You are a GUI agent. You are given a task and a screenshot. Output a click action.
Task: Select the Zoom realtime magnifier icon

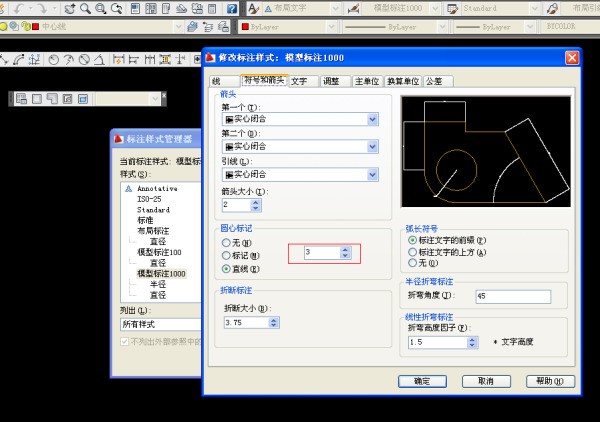tap(85, 8)
